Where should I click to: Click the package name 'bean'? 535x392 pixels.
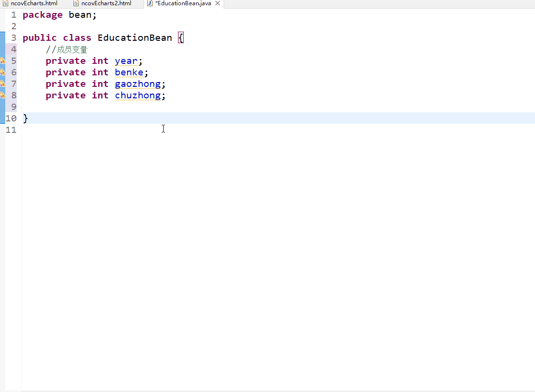click(x=80, y=15)
